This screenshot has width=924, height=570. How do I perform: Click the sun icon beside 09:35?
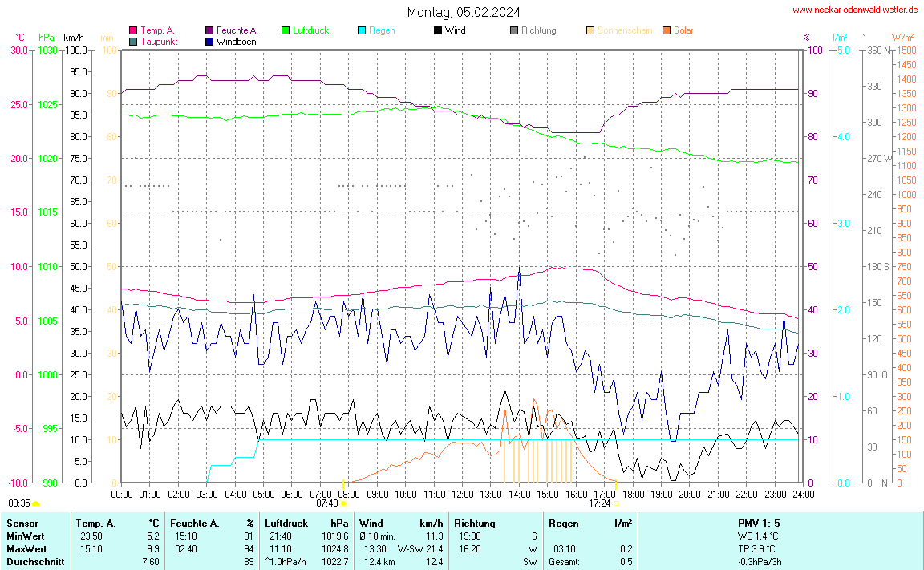tap(36, 503)
